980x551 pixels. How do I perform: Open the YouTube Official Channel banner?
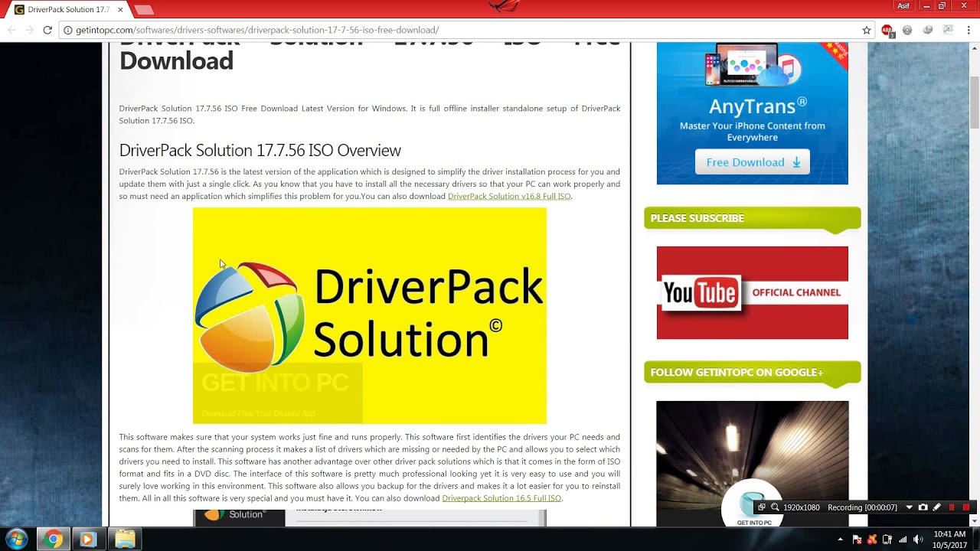tap(753, 292)
